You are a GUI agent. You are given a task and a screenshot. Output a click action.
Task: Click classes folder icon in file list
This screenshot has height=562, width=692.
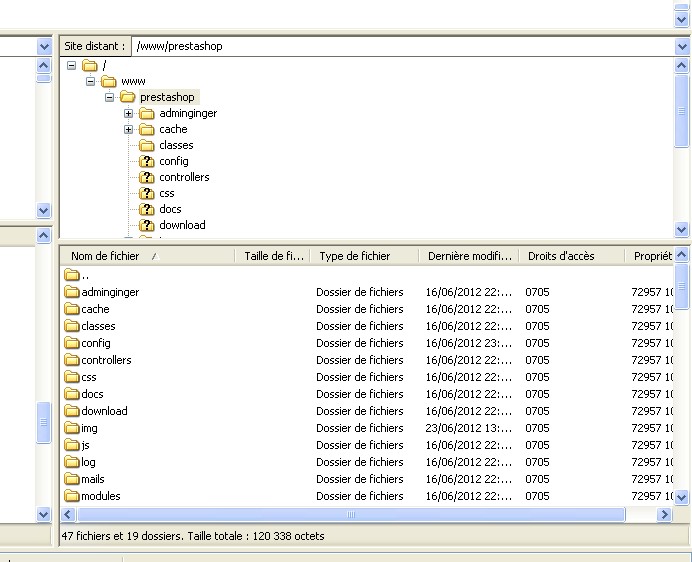[x=71, y=326]
